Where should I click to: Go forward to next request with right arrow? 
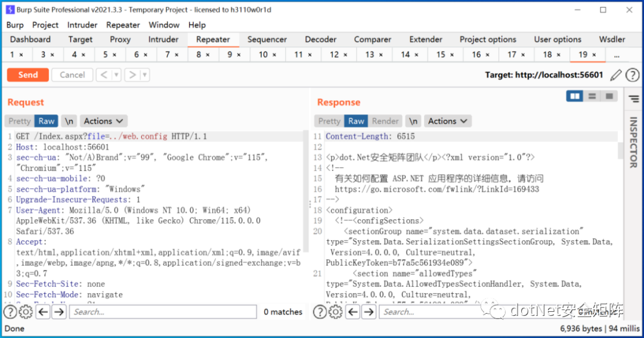(132, 75)
